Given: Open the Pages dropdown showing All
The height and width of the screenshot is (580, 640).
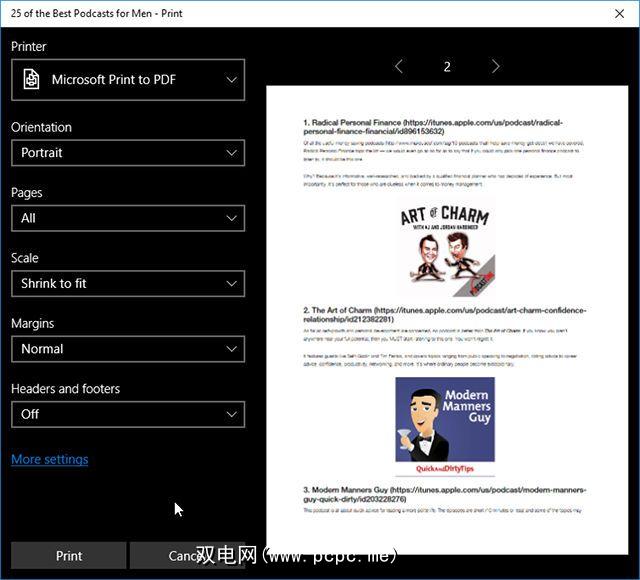Looking at the screenshot, I should pyautogui.click(x=128, y=218).
